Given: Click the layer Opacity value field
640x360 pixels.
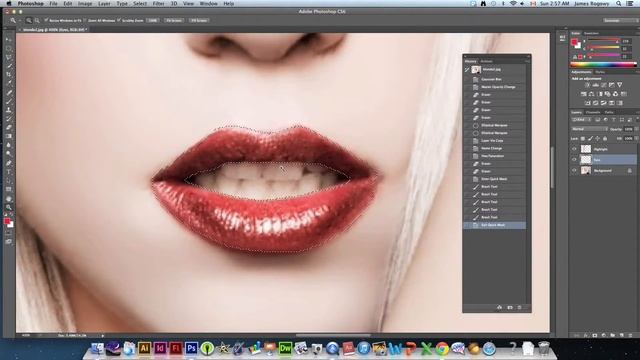Looking at the screenshot, I should click(x=628, y=129).
